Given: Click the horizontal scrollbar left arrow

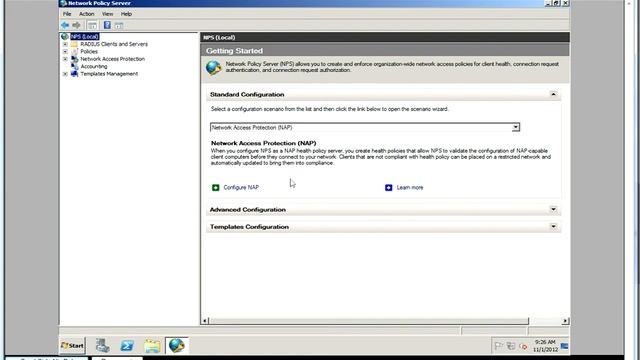Looking at the screenshot, I should point(205,321).
